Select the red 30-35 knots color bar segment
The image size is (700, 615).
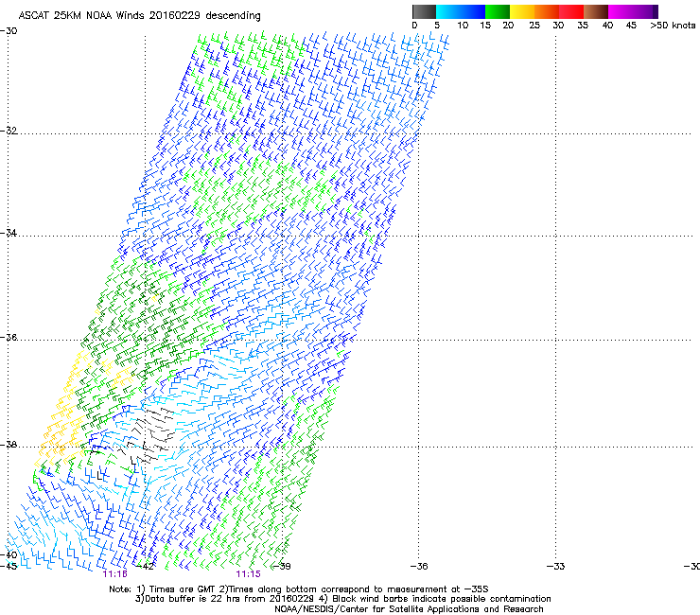point(571,11)
